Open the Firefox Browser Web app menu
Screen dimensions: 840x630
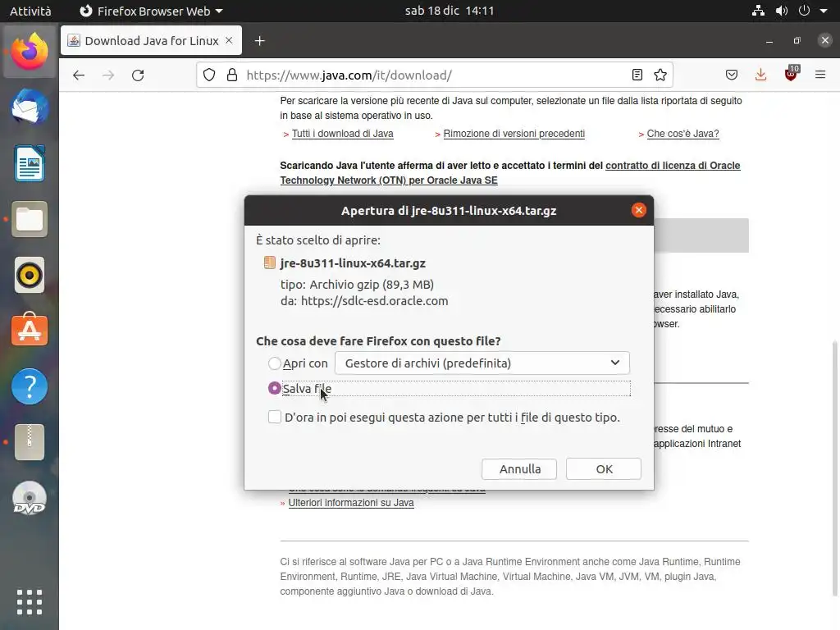[x=151, y=11]
